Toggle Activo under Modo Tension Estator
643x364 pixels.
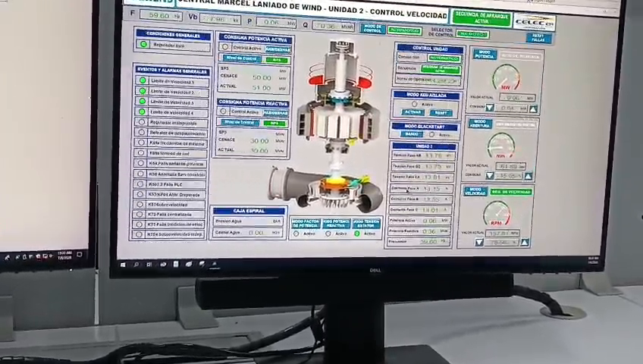pos(357,234)
